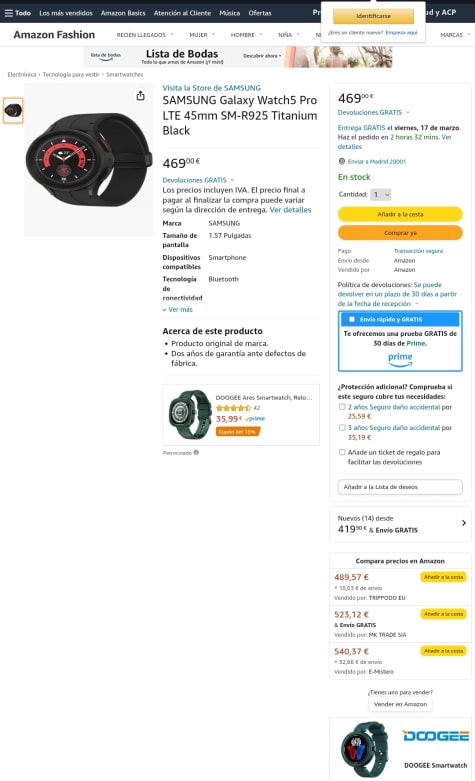Expand Ver más product details
This screenshot has height=781, width=475.
[177, 309]
